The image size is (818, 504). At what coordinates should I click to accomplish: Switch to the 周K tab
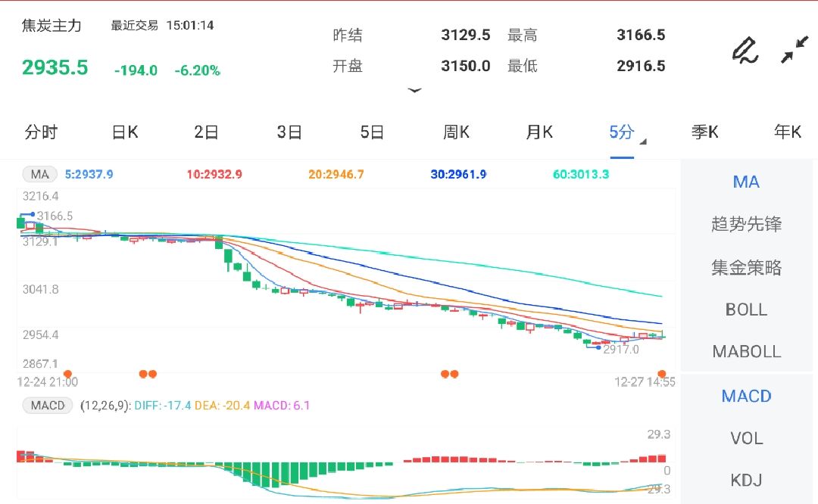pyautogui.click(x=456, y=132)
